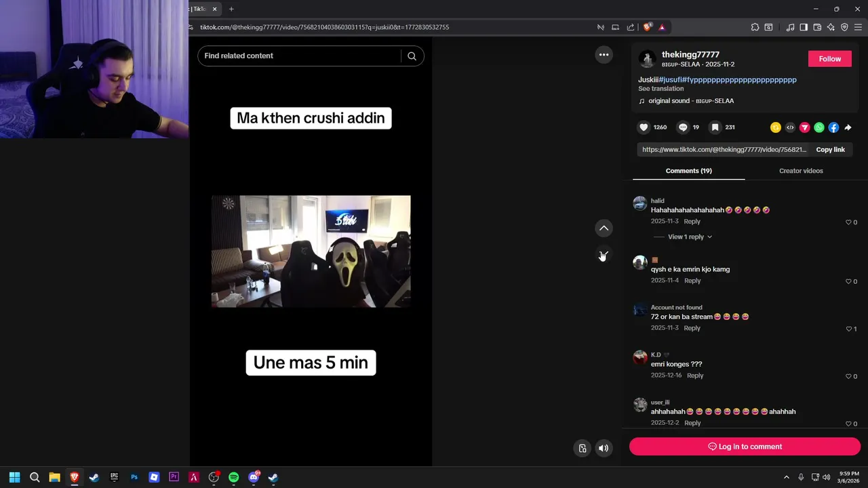The height and width of the screenshot is (488, 868).
Task: Click Log in to comment
Action: click(745, 447)
